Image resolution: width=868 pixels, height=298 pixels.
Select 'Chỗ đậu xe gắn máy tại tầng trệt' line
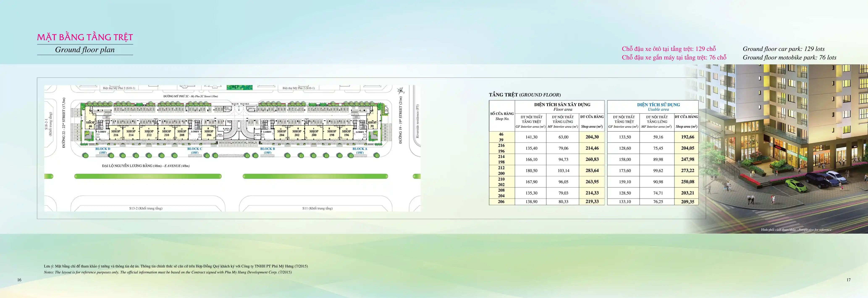(674, 57)
